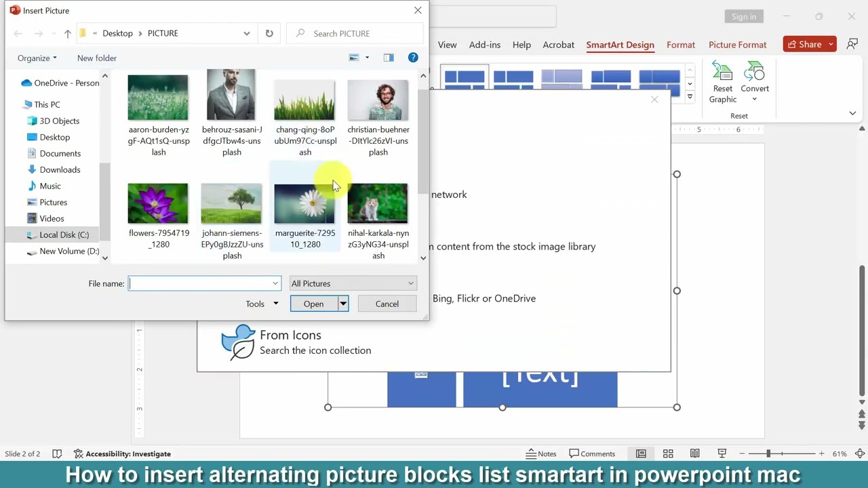Close the Insert Pictures options panel
Screen dimensions: 868x488
(654, 100)
